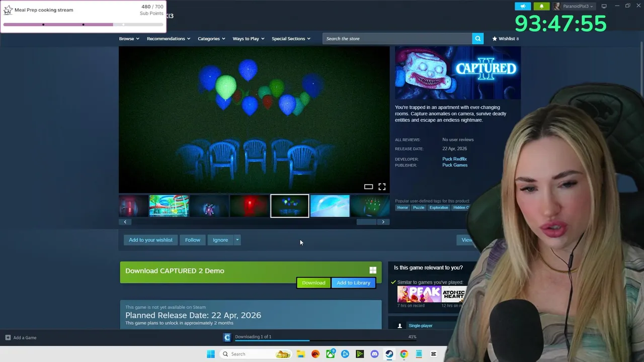This screenshot has width=644, height=362.
Task: Open Puck Redflix developer link
Action: pyautogui.click(x=454, y=159)
